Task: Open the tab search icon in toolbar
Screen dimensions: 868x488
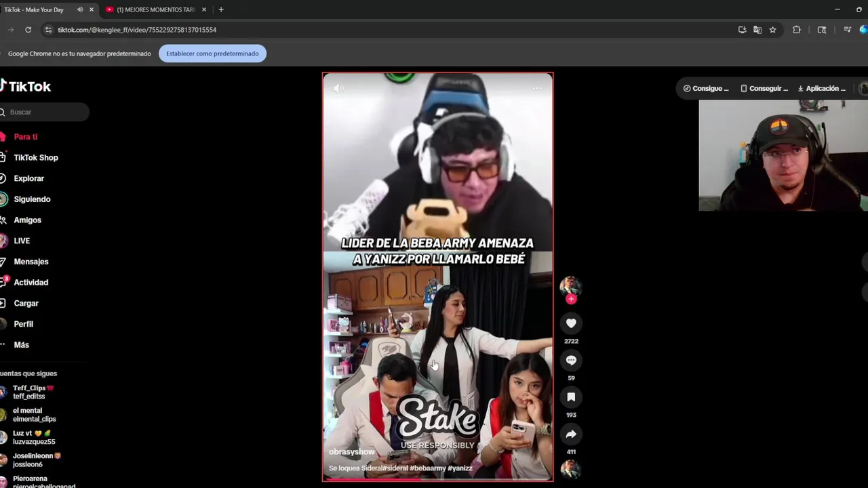Action: point(822,30)
